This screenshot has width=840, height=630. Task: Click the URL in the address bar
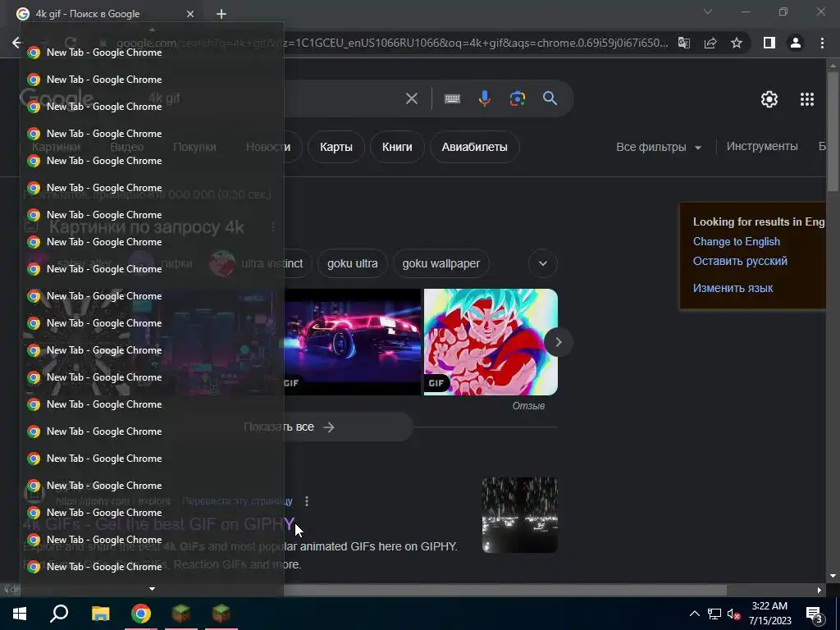point(392,43)
